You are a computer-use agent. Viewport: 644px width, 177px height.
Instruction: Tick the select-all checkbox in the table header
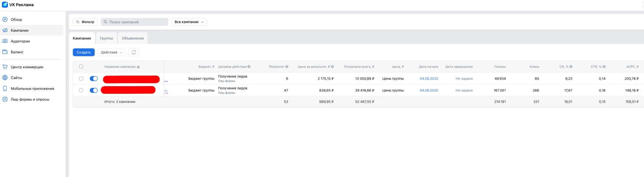tap(81, 67)
